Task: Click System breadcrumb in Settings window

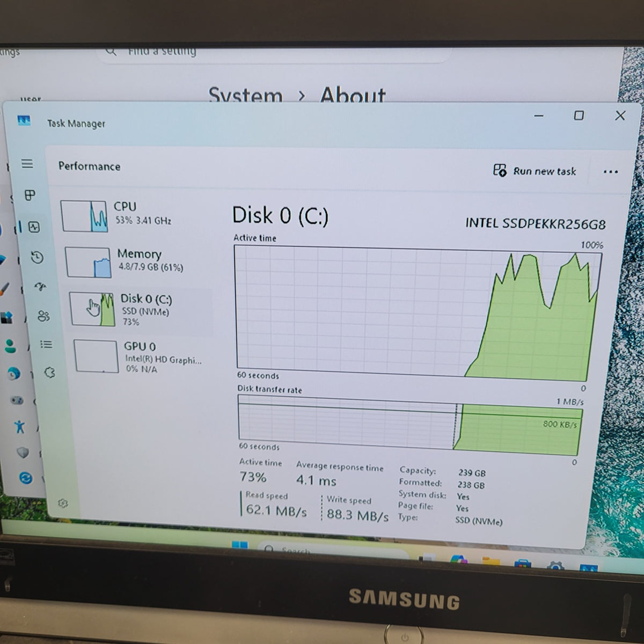Action: 245,95
